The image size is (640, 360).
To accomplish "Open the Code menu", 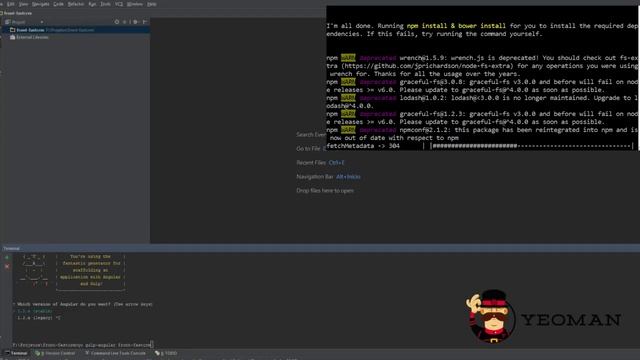I will click(58, 4).
